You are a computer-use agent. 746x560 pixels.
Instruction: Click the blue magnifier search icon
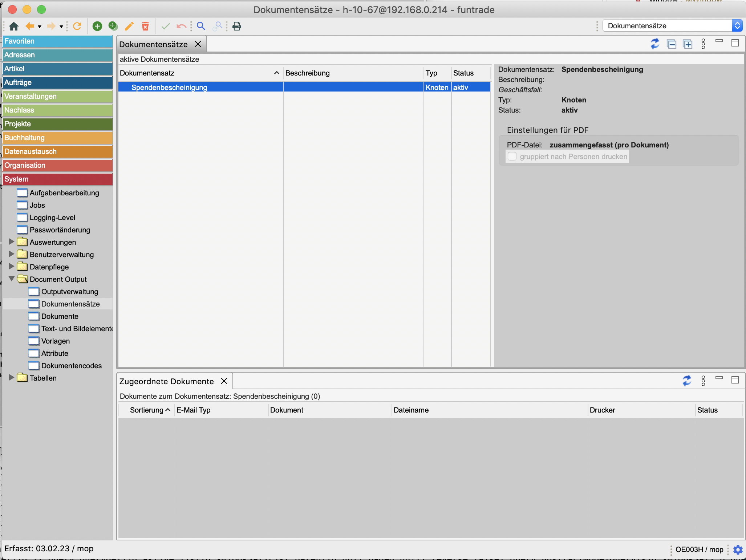coord(201,26)
